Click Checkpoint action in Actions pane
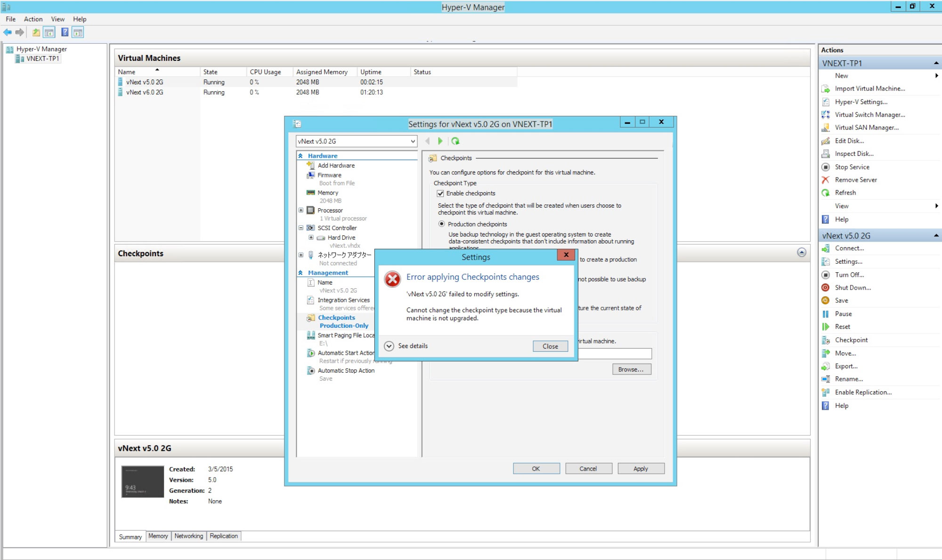 (x=851, y=340)
